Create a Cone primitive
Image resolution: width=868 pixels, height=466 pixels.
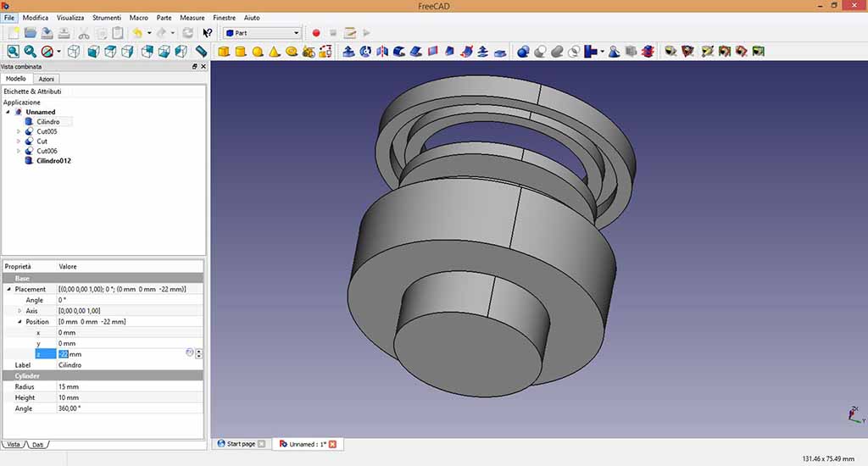[x=274, y=52]
